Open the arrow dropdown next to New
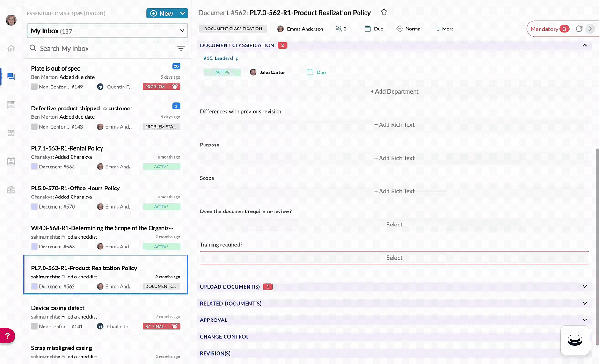The image size is (599, 364). (x=183, y=14)
